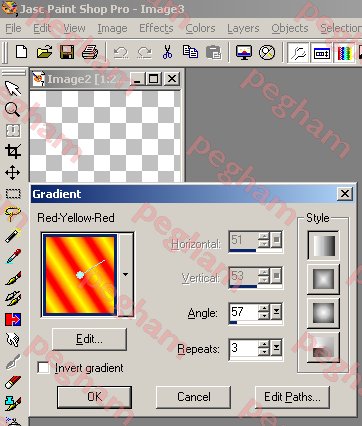Open the gradient preset dropdown arrow

(126, 275)
